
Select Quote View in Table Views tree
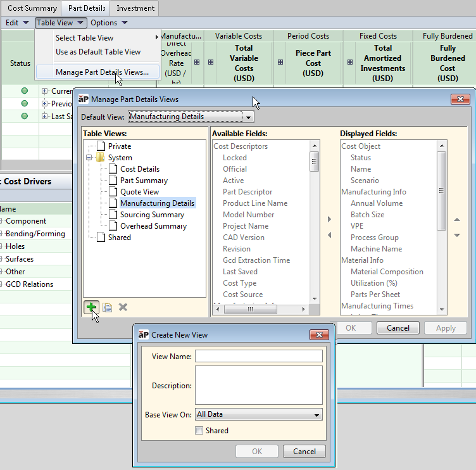tap(139, 192)
